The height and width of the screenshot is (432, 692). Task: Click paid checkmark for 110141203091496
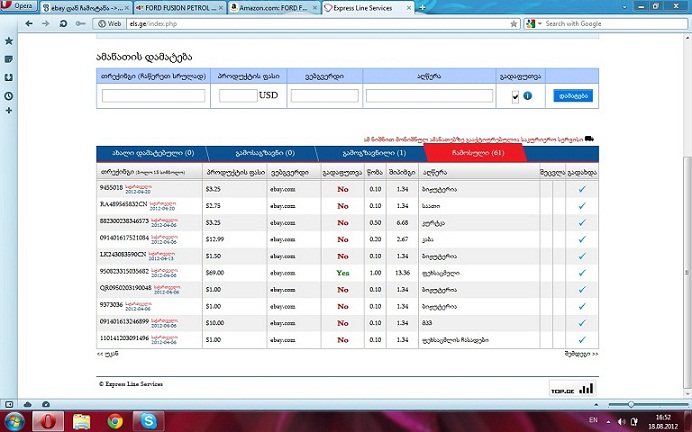[582, 340]
